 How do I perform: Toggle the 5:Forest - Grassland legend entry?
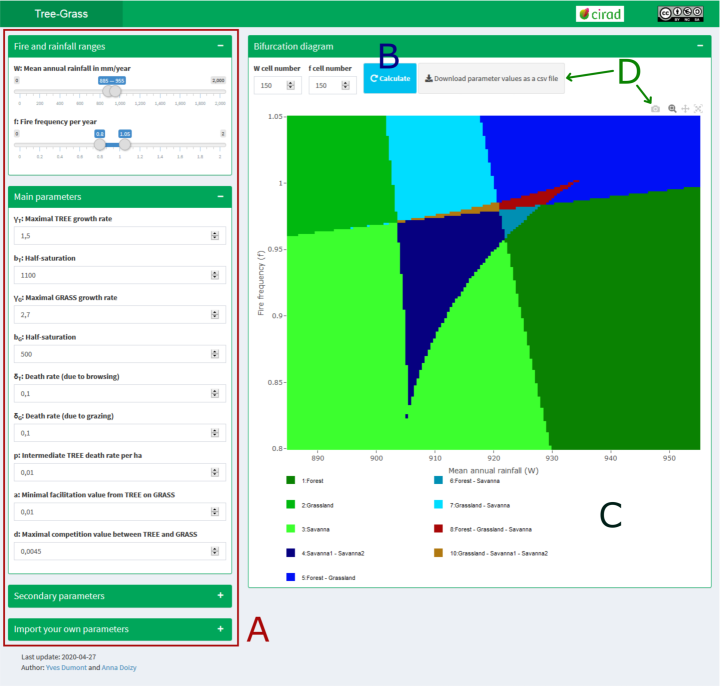click(x=321, y=578)
